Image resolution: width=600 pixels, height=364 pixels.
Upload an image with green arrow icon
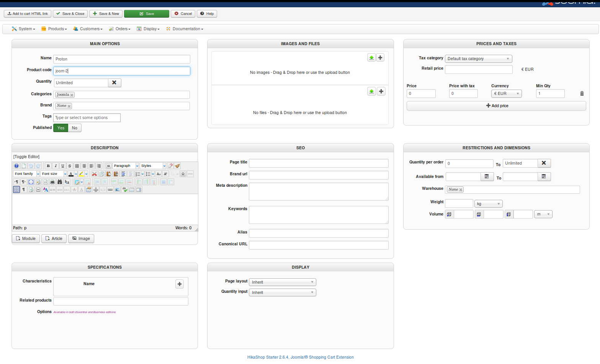pos(371,58)
